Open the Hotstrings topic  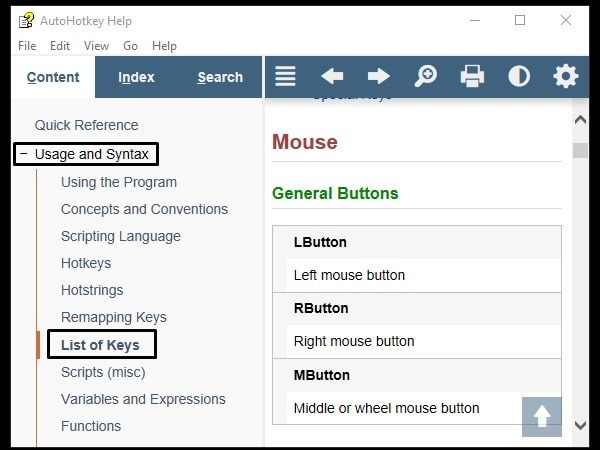tap(92, 290)
